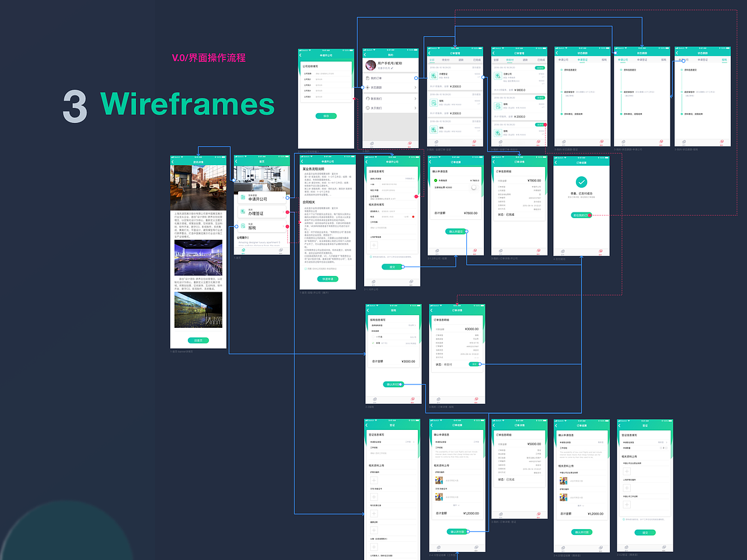The height and width of the screenshot is (560, 747).
Task: Tap 确认并付 button on 报税 screen
Action: (x=393, y=384)
